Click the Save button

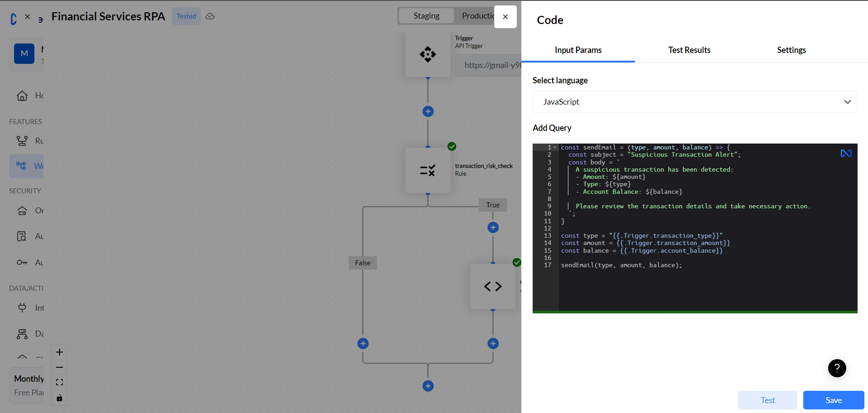tap(833, 400)
